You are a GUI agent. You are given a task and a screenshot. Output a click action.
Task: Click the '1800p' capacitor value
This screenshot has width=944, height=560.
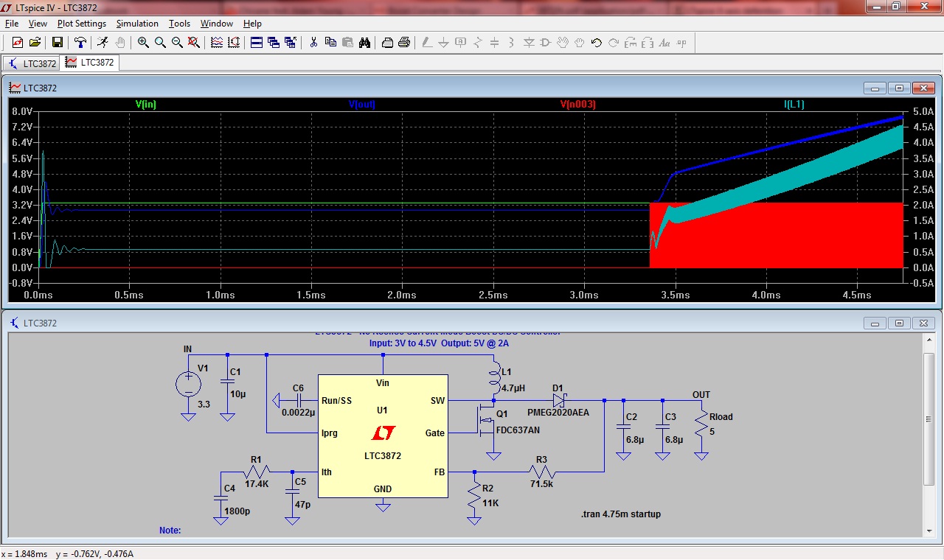point(236,510)
